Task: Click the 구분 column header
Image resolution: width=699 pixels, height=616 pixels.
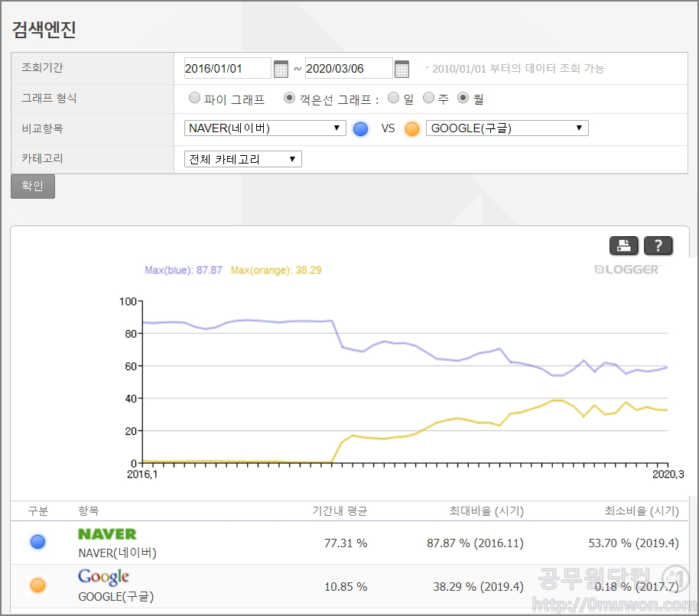Action: [x=38, y=511]
